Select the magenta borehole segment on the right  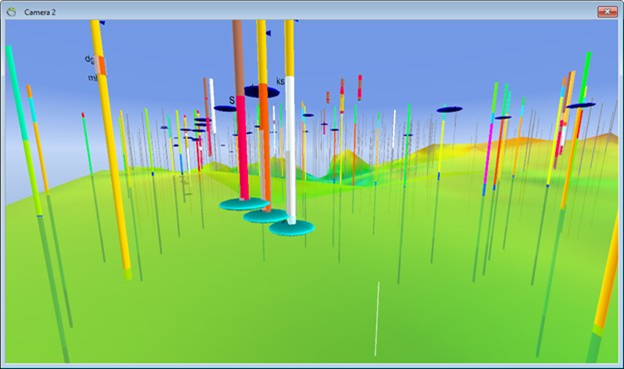pos(488,153)
